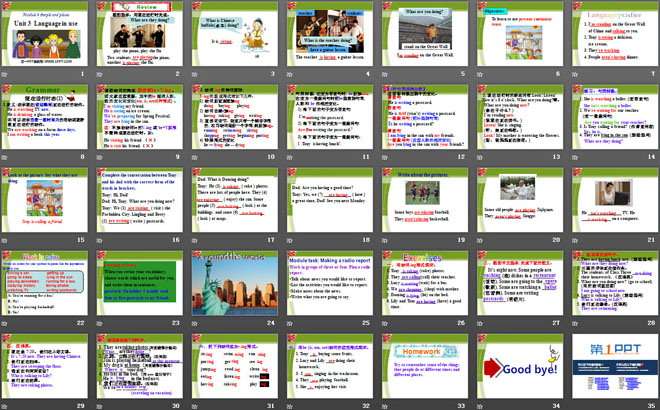The width and height of the screenshot is (660, 410).
Task: Click the animation star icon below slide 6
Action: point(480,74)
